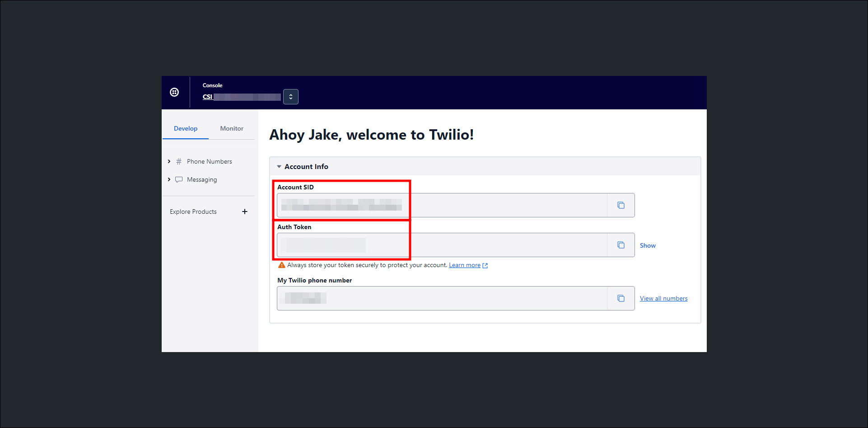The height and width of the screenshot is (428, 868).
Task: Open View all numbers link
Action: click(663, 298)
